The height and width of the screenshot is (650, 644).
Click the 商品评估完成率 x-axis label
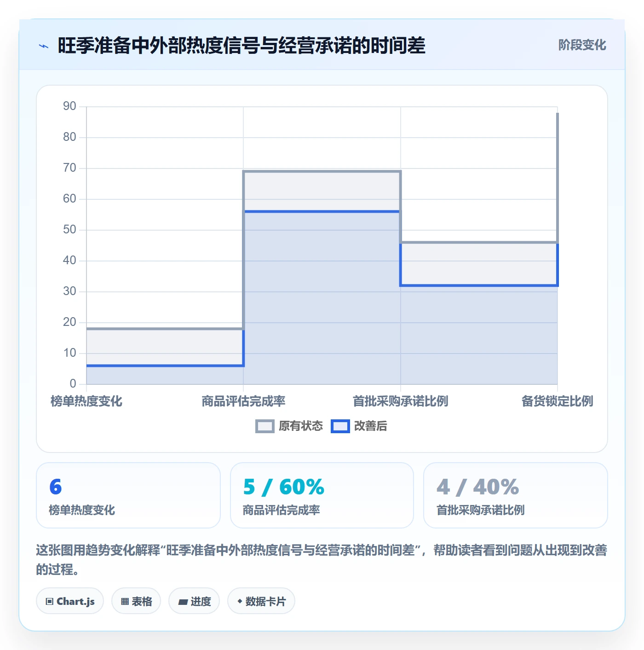tap(243, 401)
